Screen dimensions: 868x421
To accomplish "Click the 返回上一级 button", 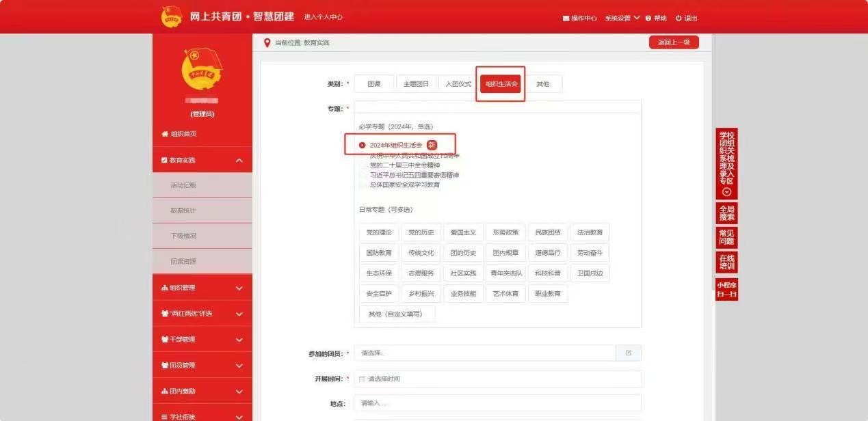I will 674,42.
